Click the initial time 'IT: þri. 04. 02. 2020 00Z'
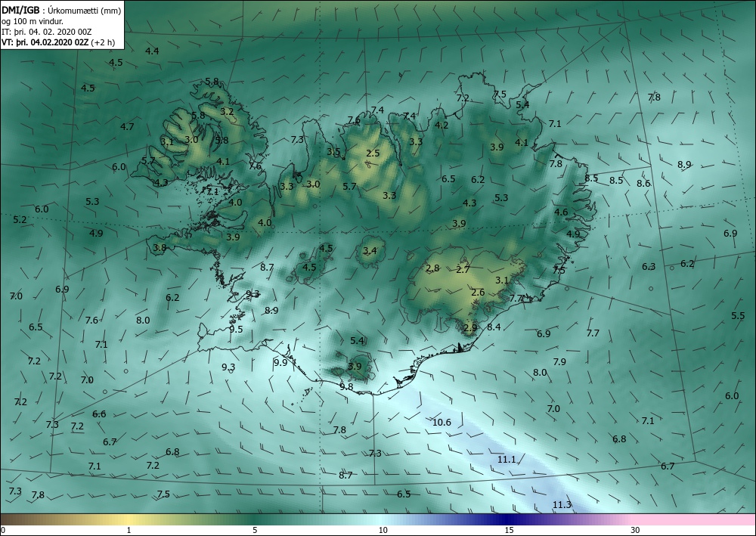This screenshot has width=756, height=536. [x=46, y=32]
